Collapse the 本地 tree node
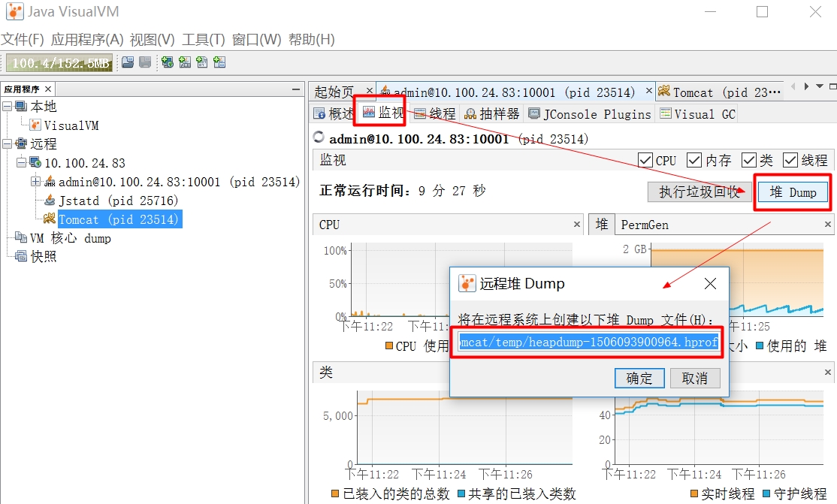 coord(7,106)
